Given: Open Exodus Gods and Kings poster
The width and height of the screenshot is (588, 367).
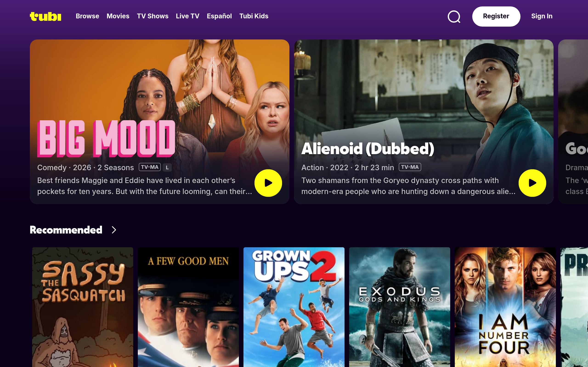Looking at the screenshot, I should point(399,307).
